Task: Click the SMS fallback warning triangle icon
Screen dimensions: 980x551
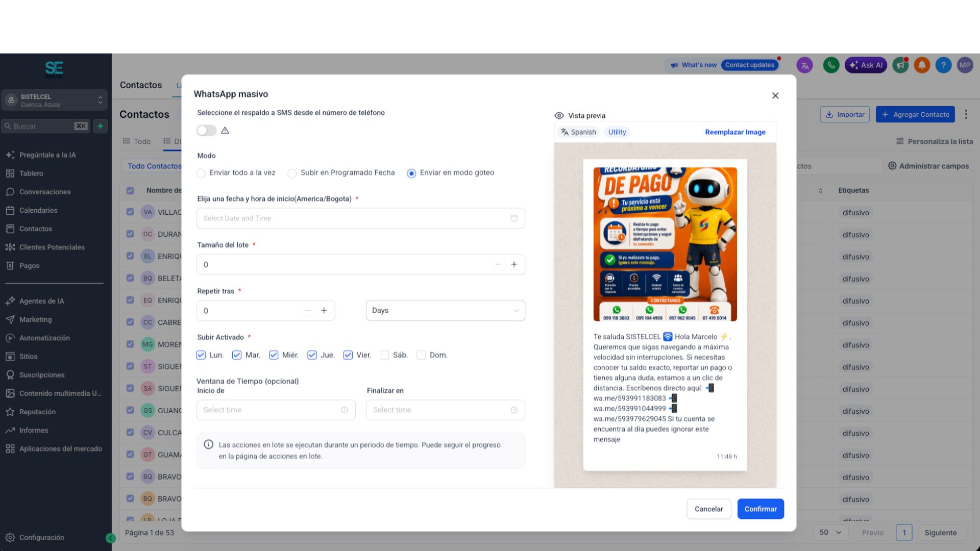Action: click(x=225, y=131)
